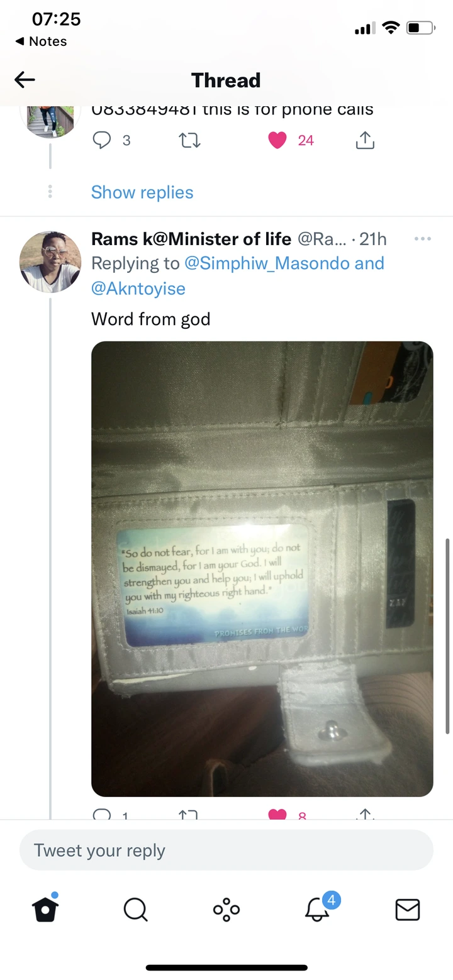Open Rams k@Minister of life display name
The height and width of the screenshot is (980, 453).
click(x=191, y=239)
